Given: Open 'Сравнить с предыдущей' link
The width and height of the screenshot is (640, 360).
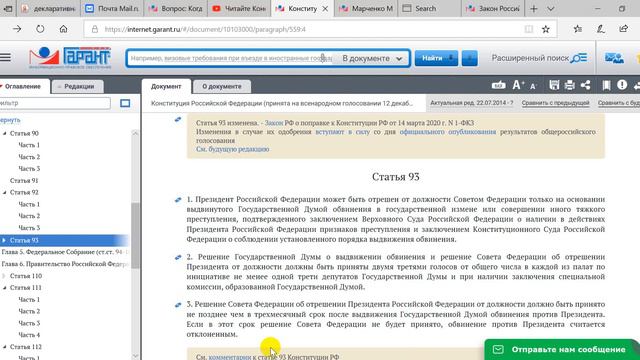Looking at the screenshot, I should point(556,103).
